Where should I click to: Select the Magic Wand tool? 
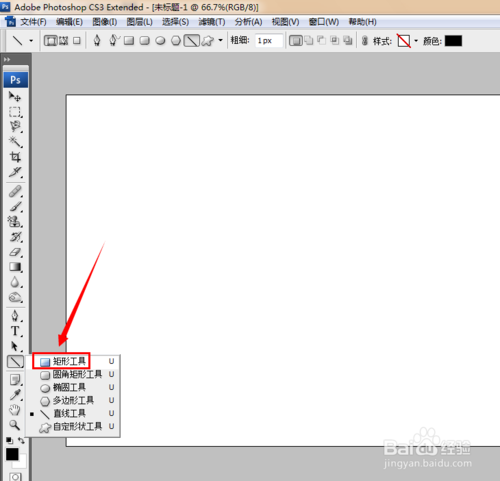(15, 142)
